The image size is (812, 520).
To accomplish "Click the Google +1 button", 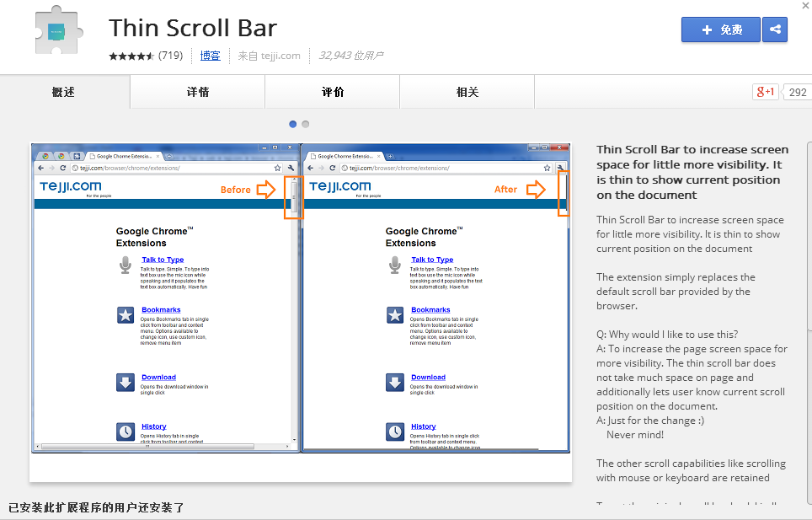I will (x=766, y=92).
